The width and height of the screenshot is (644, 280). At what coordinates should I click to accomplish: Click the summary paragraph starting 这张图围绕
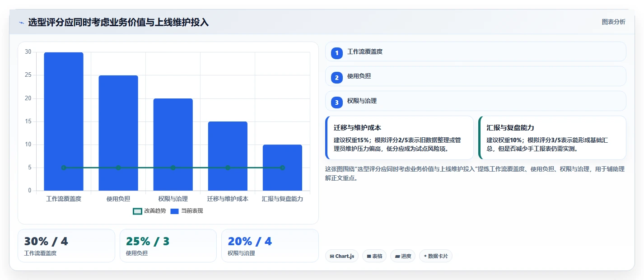pos(475,173)
